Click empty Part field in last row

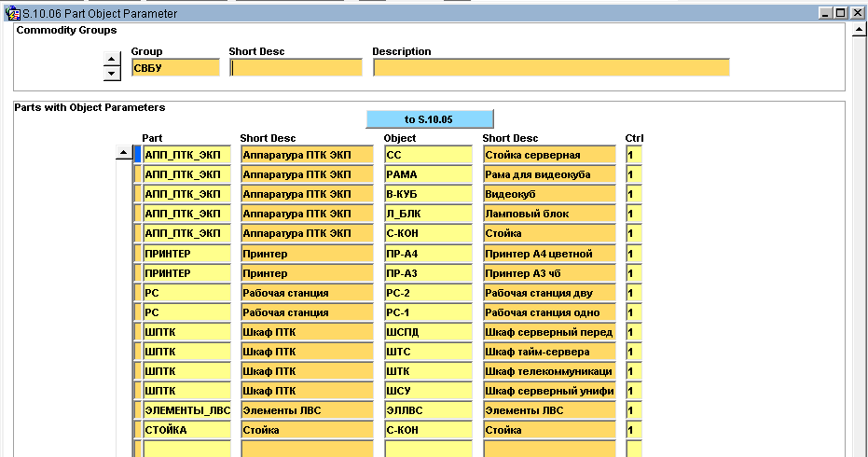187,449
